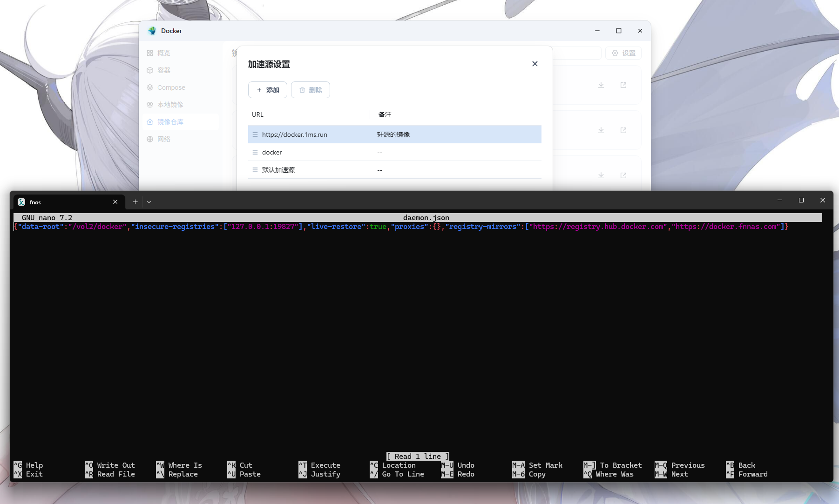Viewport: 839px width, 504px height.
Task: Click the 添加 button
Action: coord(268,90)
